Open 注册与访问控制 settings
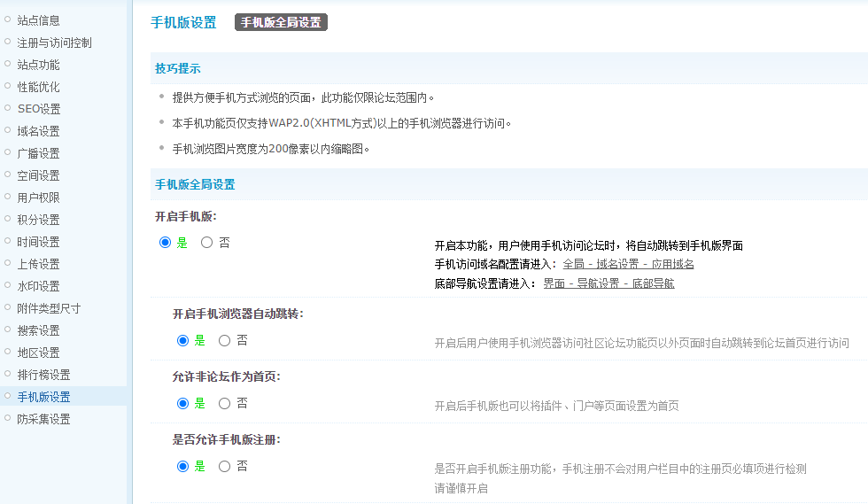Screen dimensions: 868x504 [x=54, y=43]
